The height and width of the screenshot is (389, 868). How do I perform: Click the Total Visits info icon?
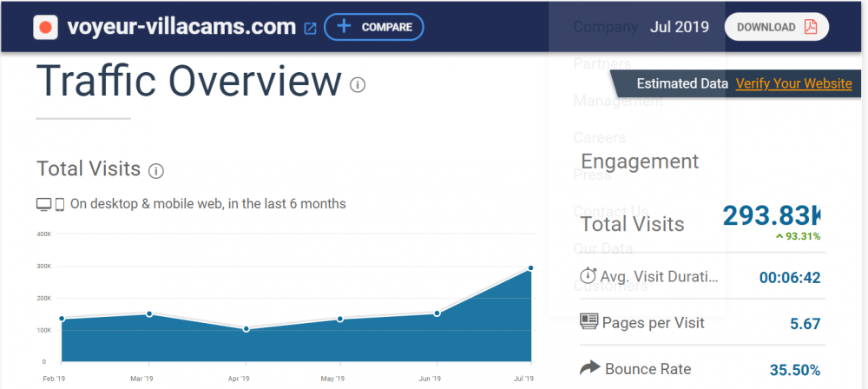tap(156, 170)
